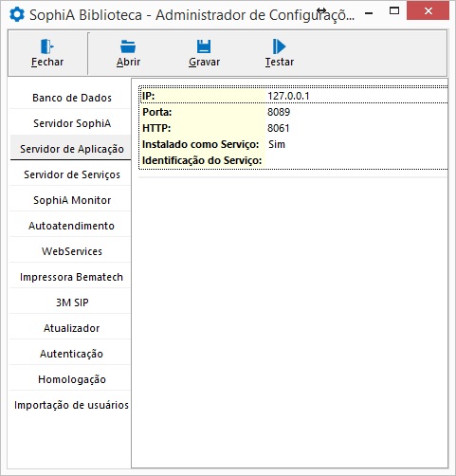Open the Autoatendimento section

tap(70, 226)
